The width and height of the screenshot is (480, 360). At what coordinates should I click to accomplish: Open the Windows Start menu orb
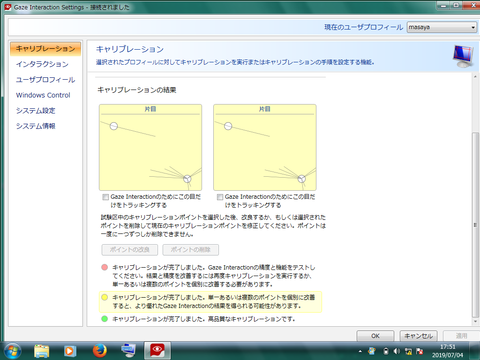pos(12,351)
